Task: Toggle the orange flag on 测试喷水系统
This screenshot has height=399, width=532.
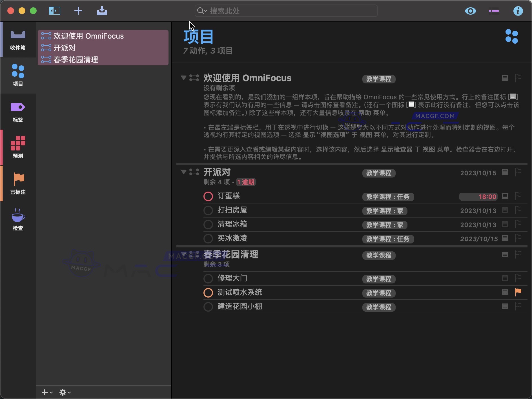Action: pos(518,292)
